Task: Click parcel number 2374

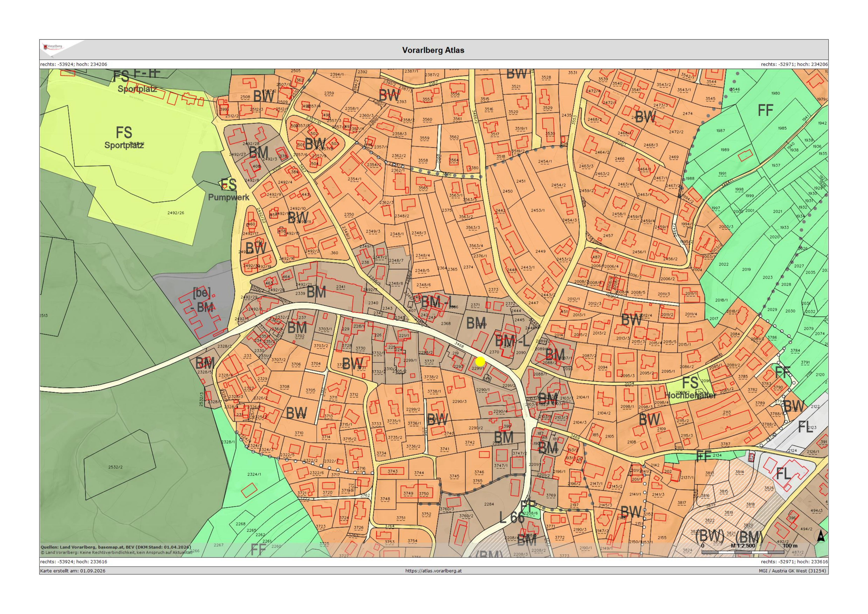Action: [468, 267]
